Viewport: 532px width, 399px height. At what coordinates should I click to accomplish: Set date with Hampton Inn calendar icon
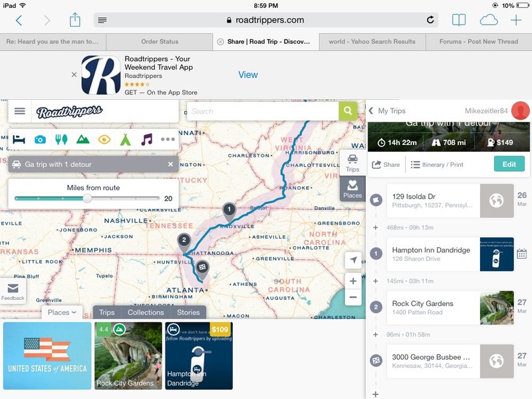coord(522,254)
